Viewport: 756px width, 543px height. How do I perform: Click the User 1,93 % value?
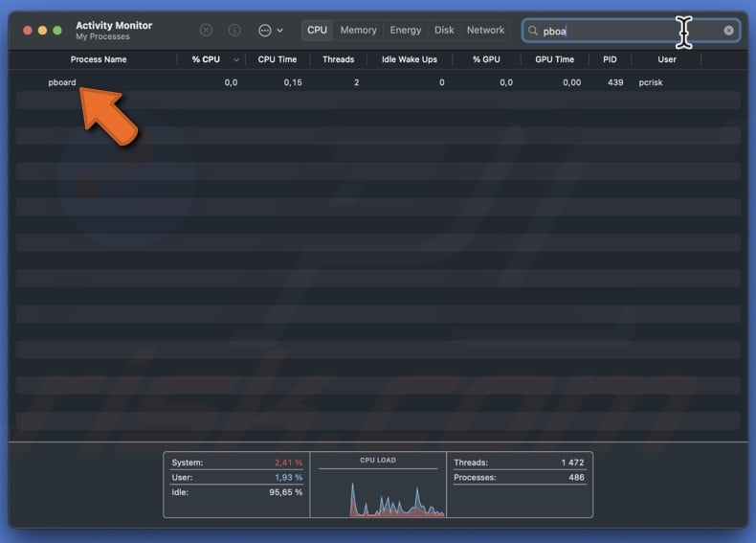288,477
